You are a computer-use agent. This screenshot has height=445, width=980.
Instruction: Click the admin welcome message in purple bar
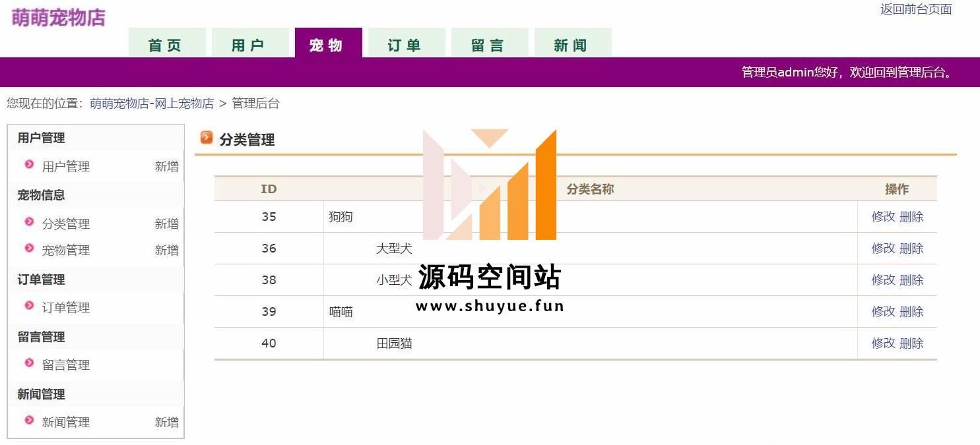(x=849, y=73)
